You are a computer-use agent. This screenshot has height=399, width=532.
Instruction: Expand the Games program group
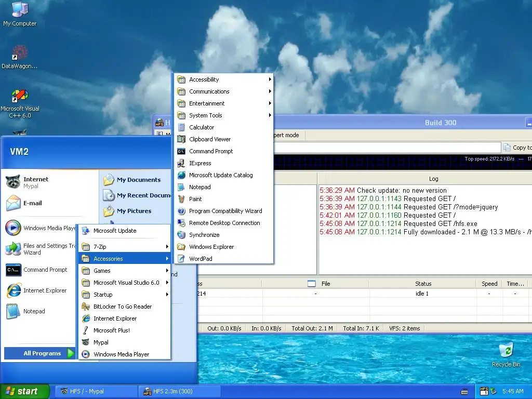coord(124,271)
